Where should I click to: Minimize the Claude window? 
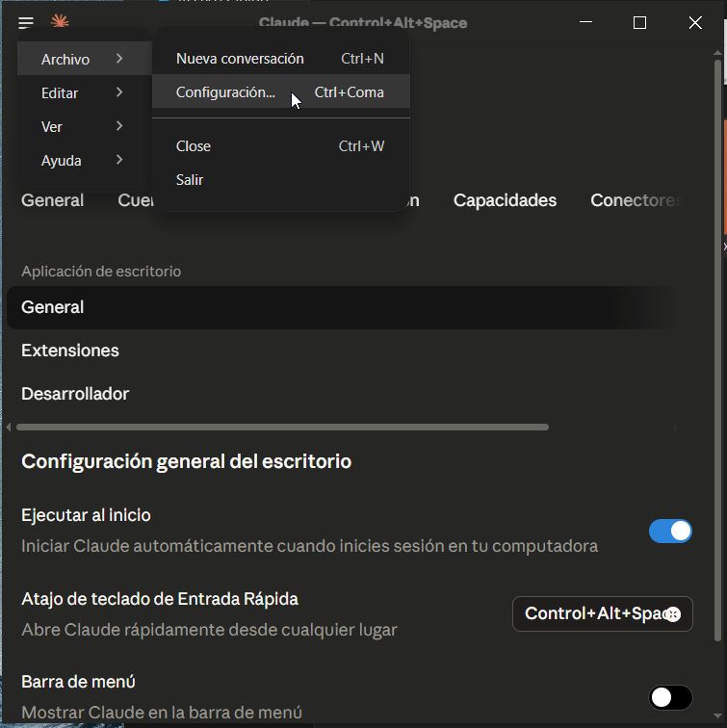(x=585, y=22)
